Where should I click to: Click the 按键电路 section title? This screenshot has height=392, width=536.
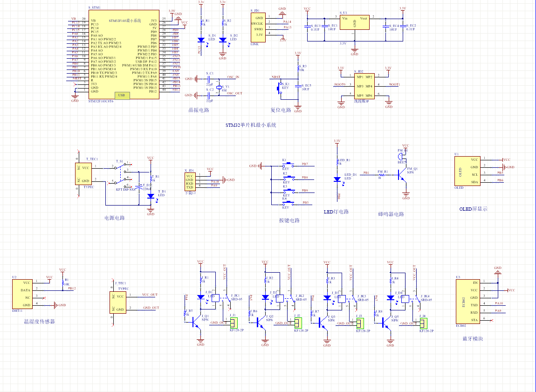[x=289, y=220]
